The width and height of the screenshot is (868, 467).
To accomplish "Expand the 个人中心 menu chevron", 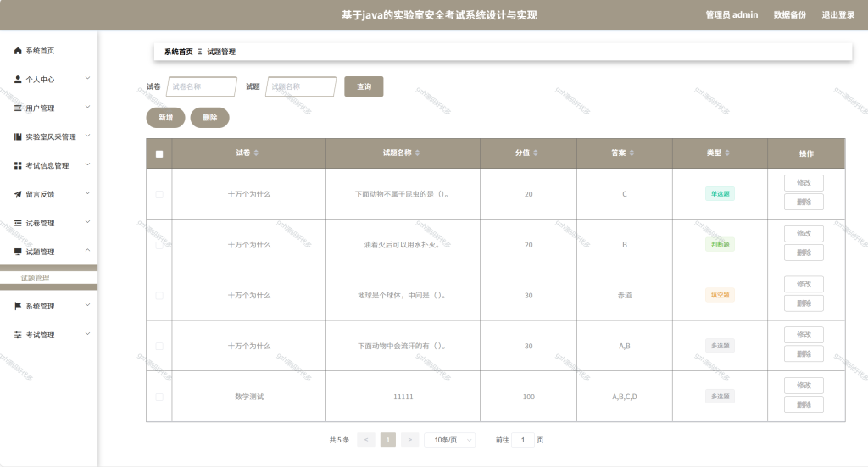I will [87, 79].
